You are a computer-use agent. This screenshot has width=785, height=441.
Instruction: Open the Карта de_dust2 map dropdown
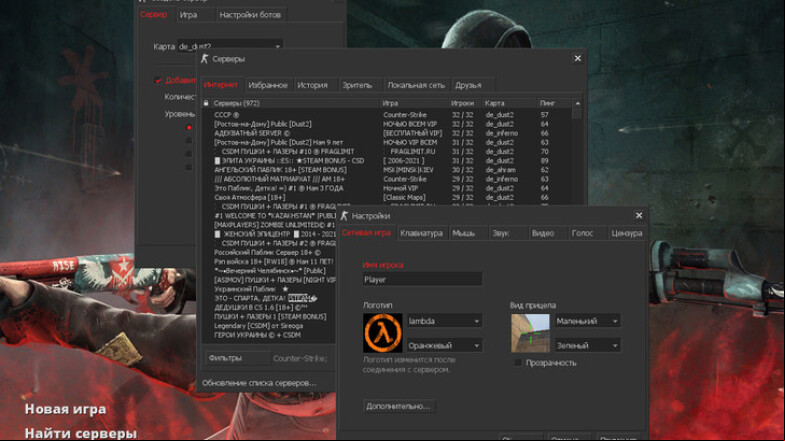230,46
